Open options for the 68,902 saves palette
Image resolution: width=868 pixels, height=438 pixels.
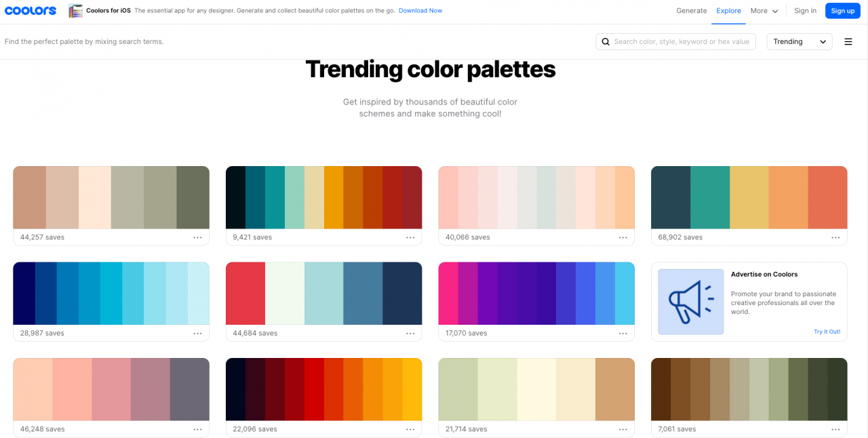click(x=835, y=238)
